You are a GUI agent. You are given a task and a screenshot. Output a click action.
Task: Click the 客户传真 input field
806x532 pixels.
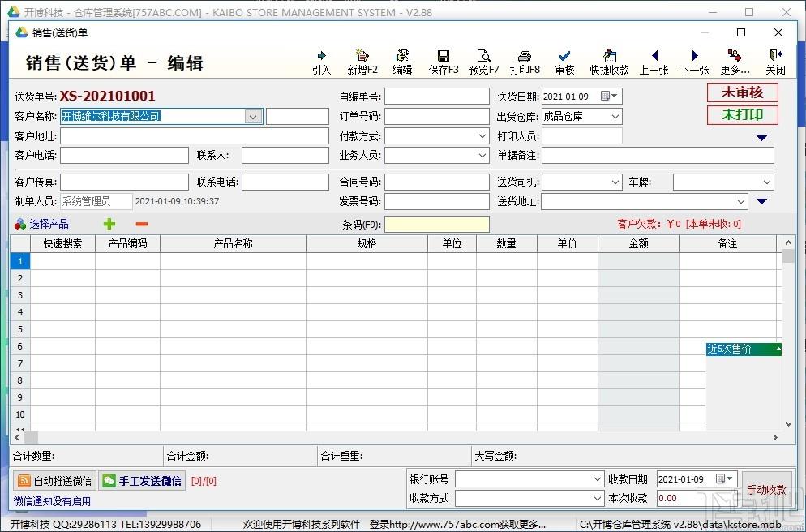pos(124,182)
